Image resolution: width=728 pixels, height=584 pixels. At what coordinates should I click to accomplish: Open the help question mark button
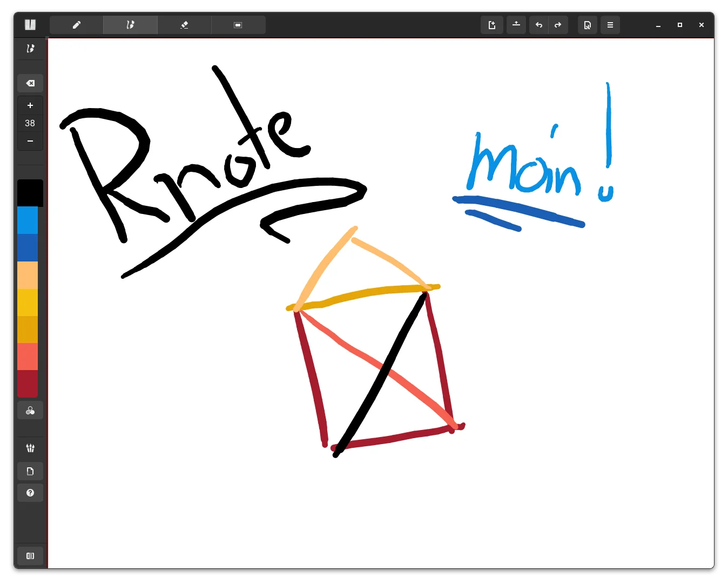click(30, 493)
